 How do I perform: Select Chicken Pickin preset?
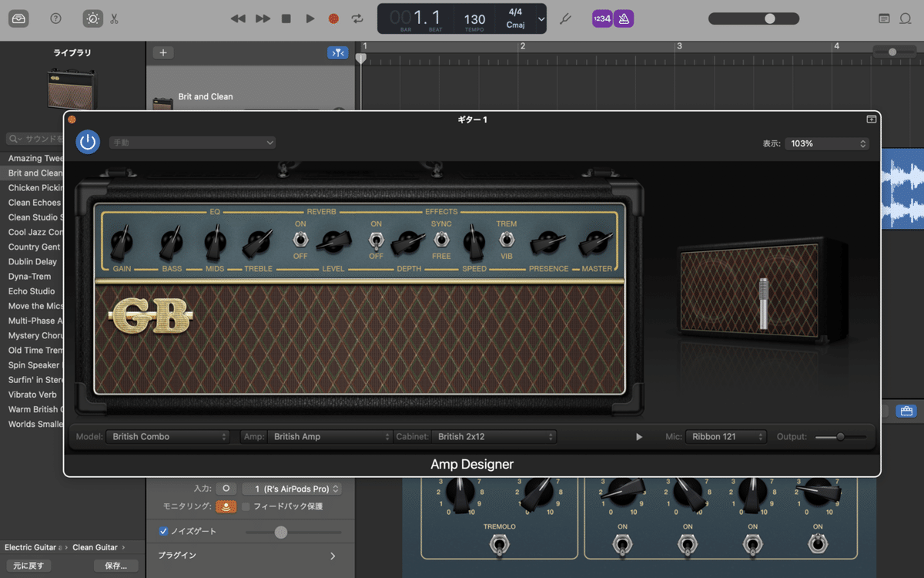pyautogui.click(x=35, y=188)
